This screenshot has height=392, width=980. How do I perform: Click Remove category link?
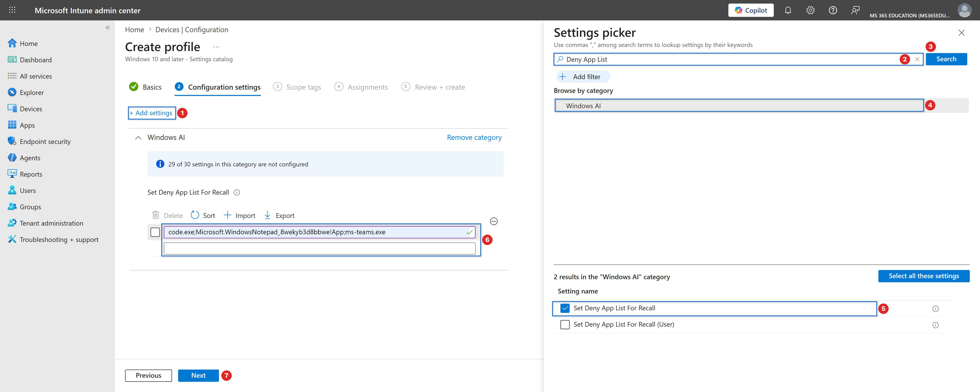(x=474, y=137)
